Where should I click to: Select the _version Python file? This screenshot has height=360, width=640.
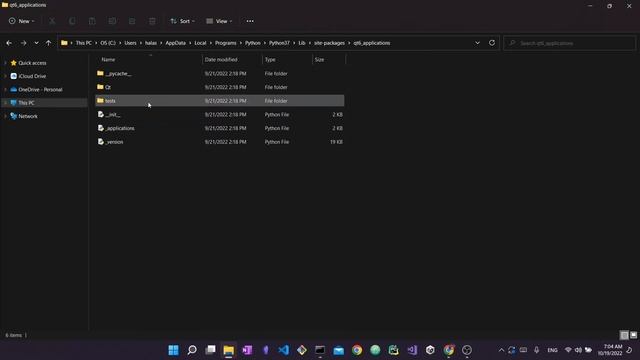tap(220, 142)
